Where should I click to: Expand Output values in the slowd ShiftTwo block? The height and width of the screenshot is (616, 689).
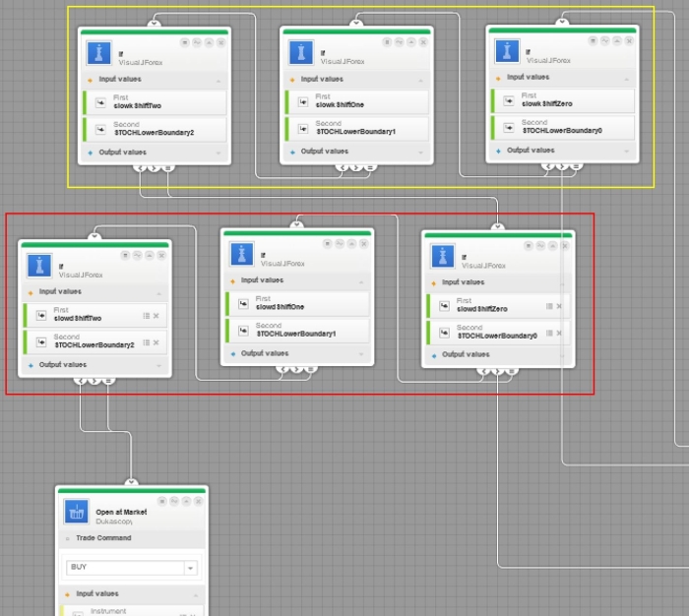click(x=158, y=365)
